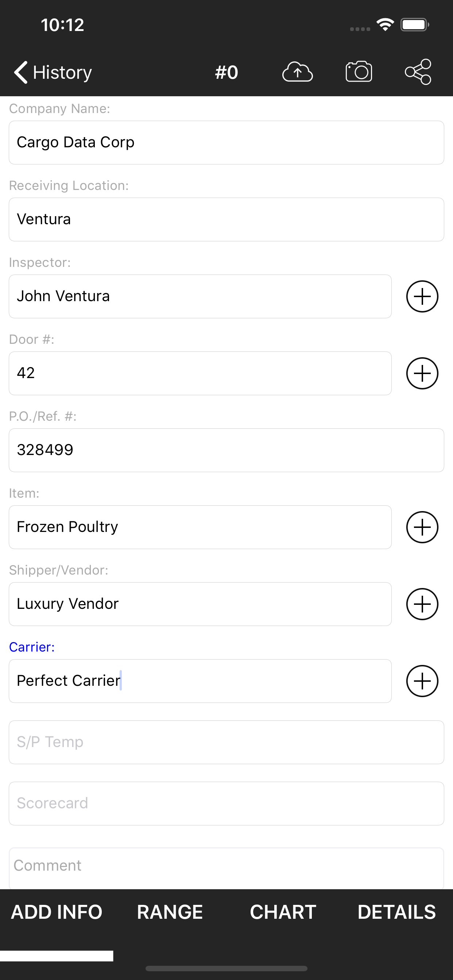
Task: Tap plus icon beside Item field
Action: click(422, 527)
